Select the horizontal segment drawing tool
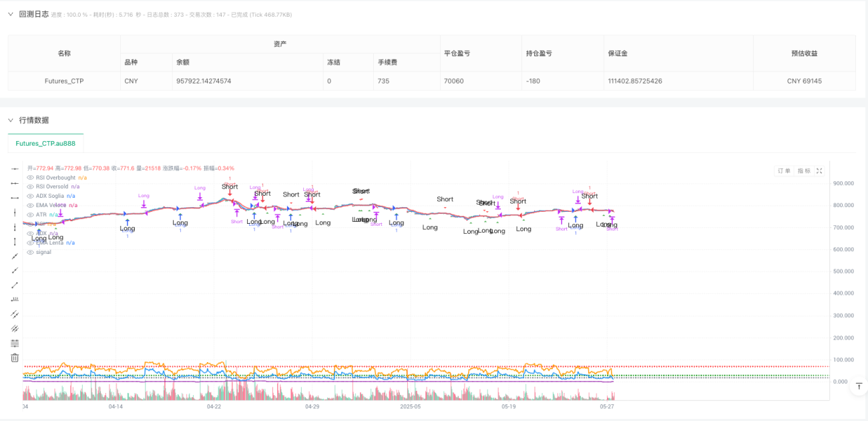This screenshot has height=421, width=868. (x=15, y=198)
